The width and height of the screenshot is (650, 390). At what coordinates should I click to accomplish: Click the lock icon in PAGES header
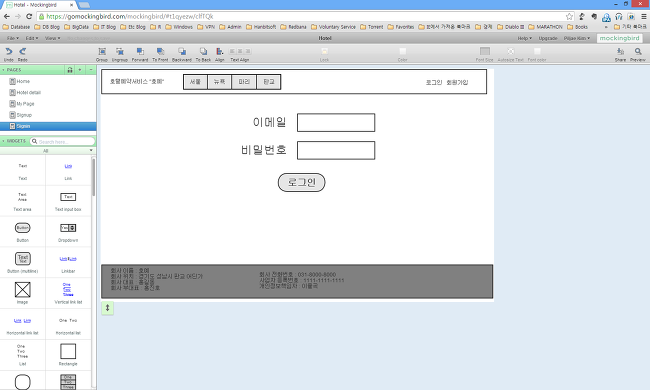point(70,70)
